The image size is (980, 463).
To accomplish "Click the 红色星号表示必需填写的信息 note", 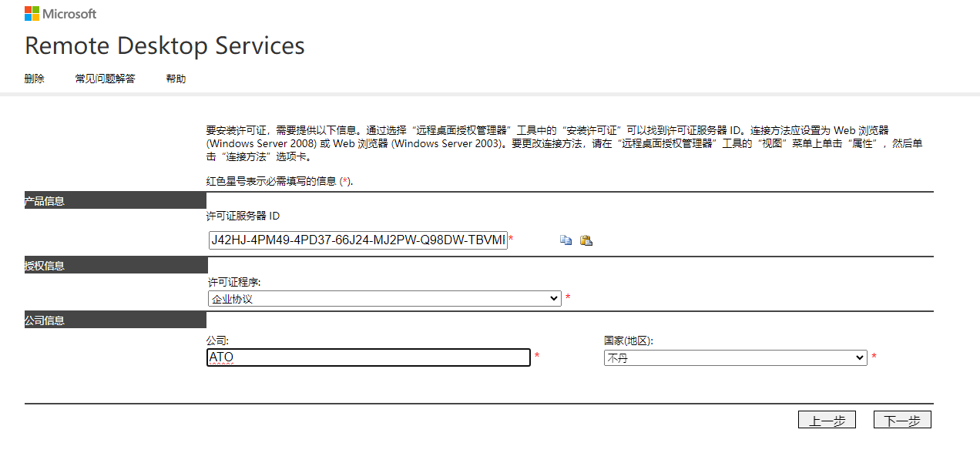I will [x=280, y=181].
